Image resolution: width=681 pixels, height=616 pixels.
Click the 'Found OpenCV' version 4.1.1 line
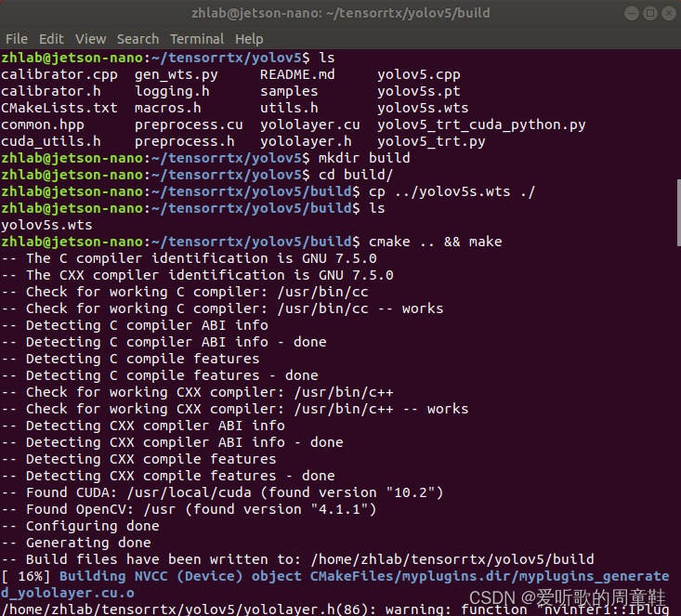pos(189,509)
